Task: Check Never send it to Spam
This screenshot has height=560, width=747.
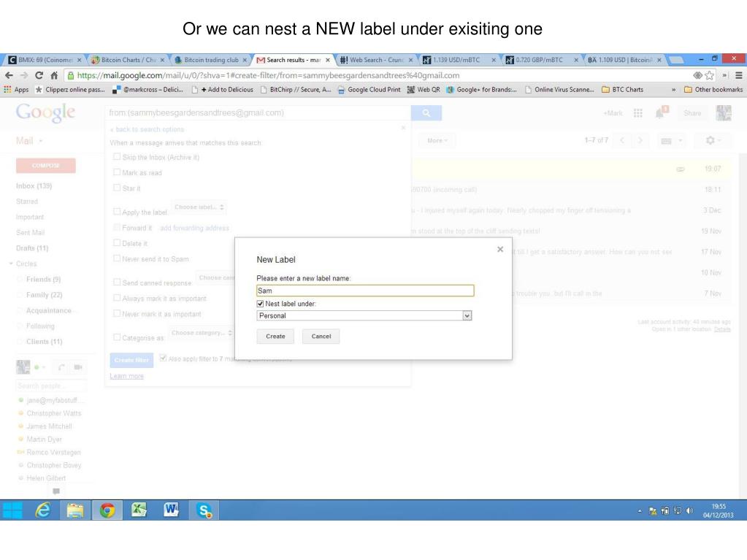Action: (x=117, y=258)
